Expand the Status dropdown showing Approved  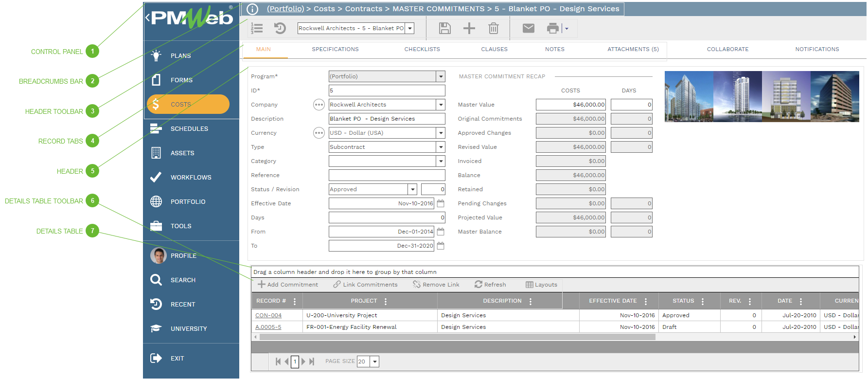pos(412,189)
